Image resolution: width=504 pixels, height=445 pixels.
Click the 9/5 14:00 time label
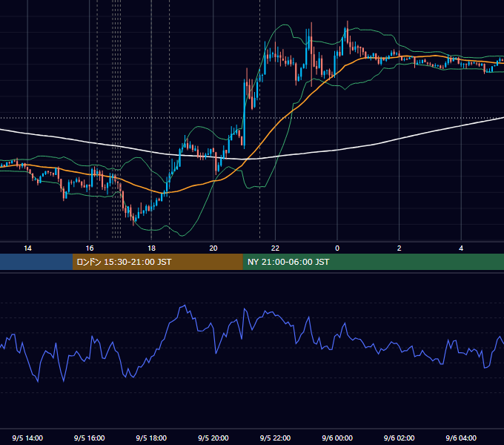[x=27, y=438]
